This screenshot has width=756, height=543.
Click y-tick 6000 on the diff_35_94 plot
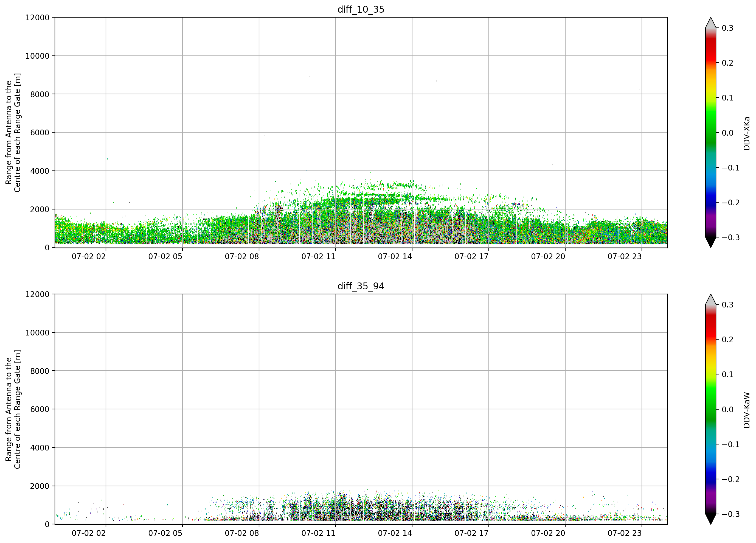coord(40,409)
